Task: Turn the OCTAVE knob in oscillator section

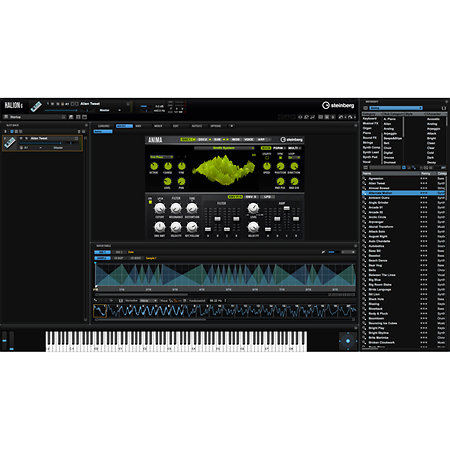Action: (x=154, y=166)
